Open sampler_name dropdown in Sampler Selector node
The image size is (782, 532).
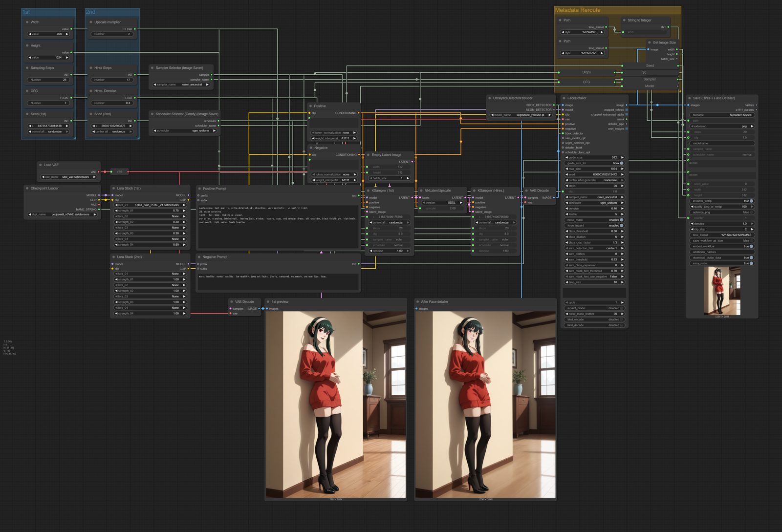pos(181,85)
